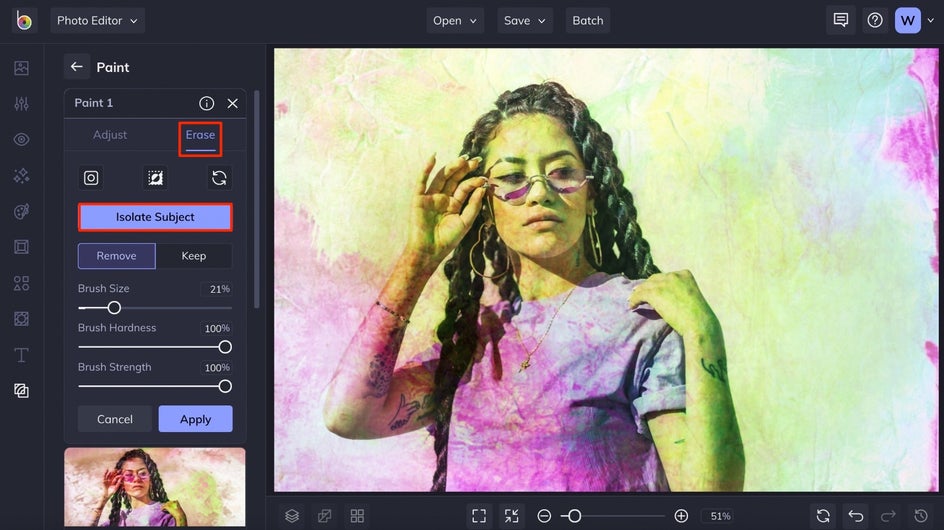The image size is (944, 530).
Task: Open the Text tool sidebar icon
Action: coord(21,355)
